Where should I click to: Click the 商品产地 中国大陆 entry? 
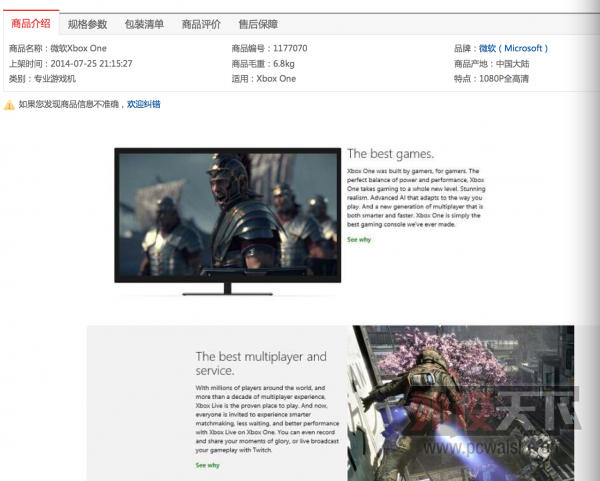tap(491, 64)
